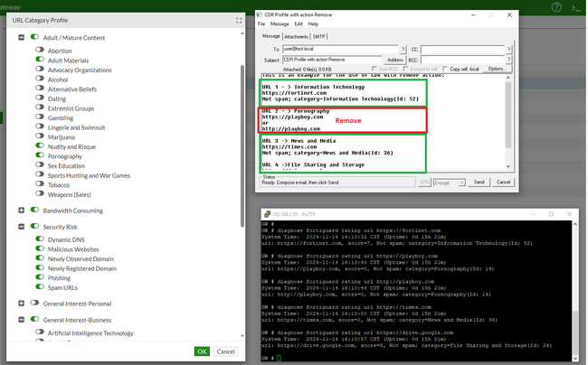Expand the General Interest-Personal group

click(x=22, y=304)
